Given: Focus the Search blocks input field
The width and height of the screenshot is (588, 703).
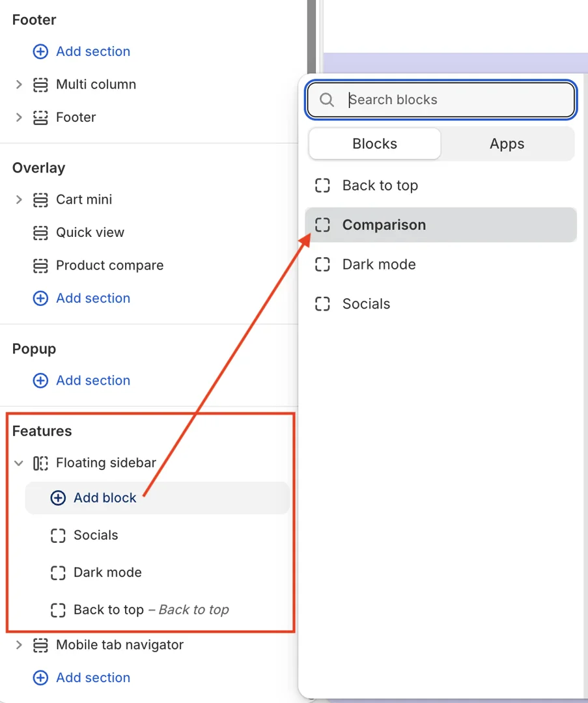Looking at the screenshot, I should [x=456, y=100].
